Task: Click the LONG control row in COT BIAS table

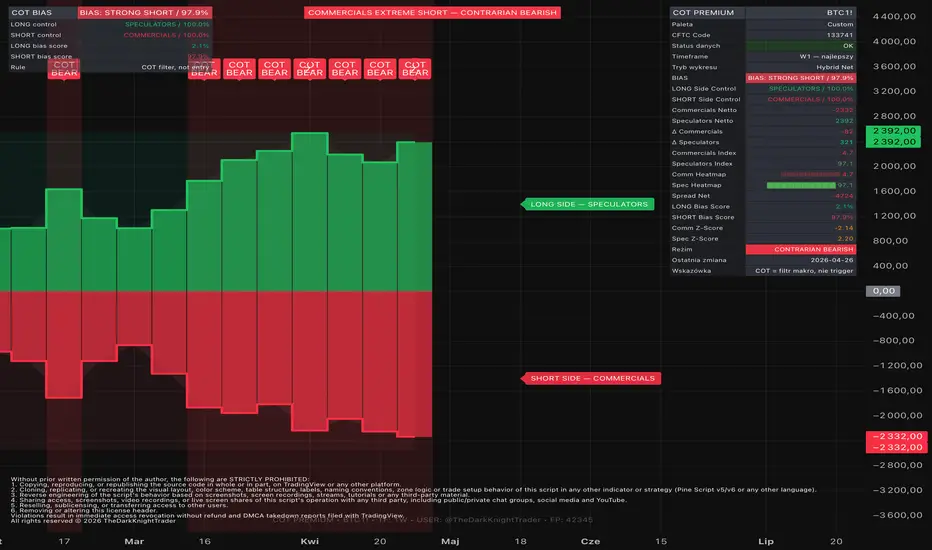Action: (x=110, y=24)
